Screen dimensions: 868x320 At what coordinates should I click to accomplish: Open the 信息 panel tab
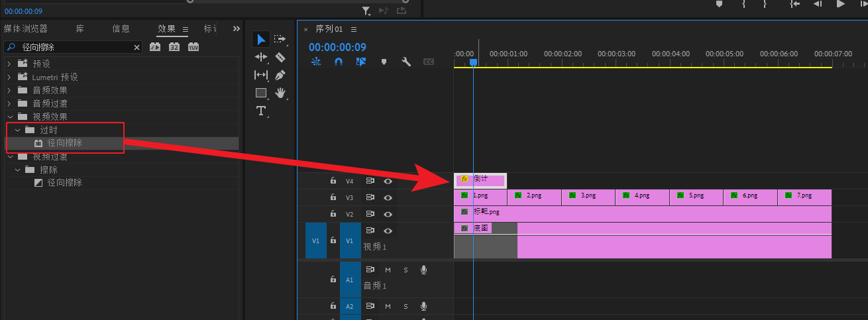point(121,29)
